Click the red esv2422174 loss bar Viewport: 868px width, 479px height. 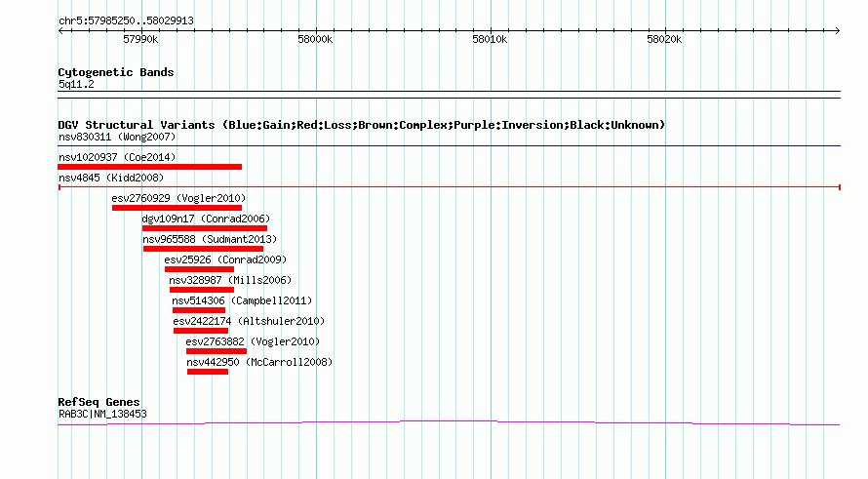pos(201,331)
